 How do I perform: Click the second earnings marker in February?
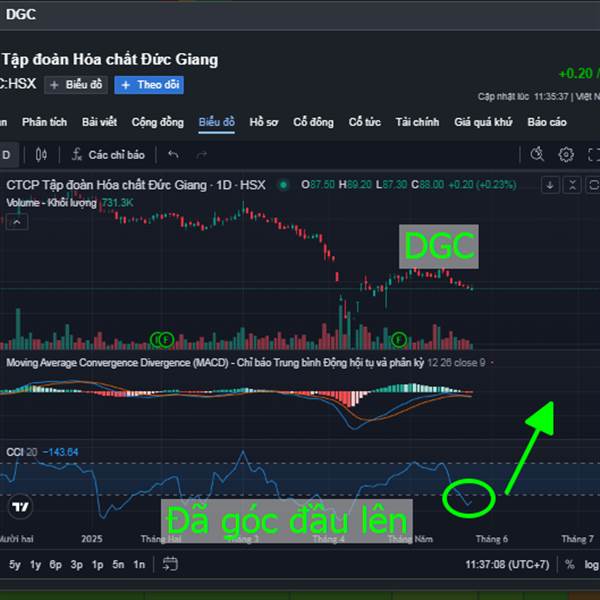click(x=166, y=339)
